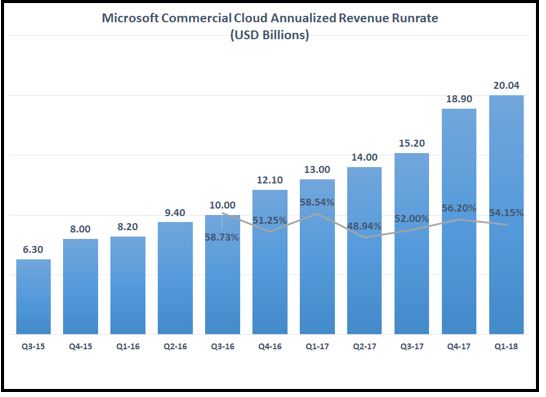Click the 58.54% growth label
The height and width of the screenshot is (397, 546).
point(317,202)
